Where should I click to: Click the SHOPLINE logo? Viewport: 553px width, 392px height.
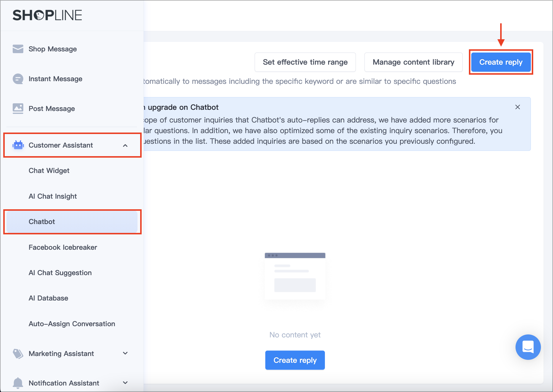pyautogui.click(x=47, y=15)
